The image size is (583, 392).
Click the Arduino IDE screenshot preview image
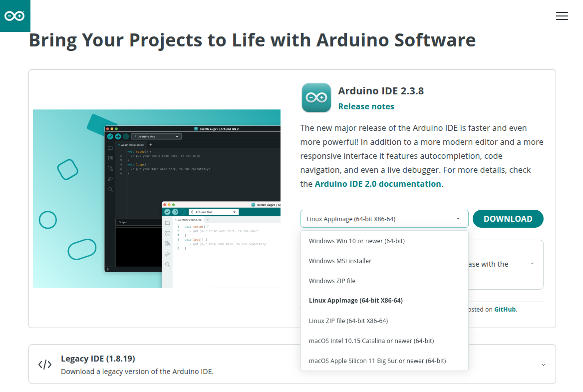(157, 199)
